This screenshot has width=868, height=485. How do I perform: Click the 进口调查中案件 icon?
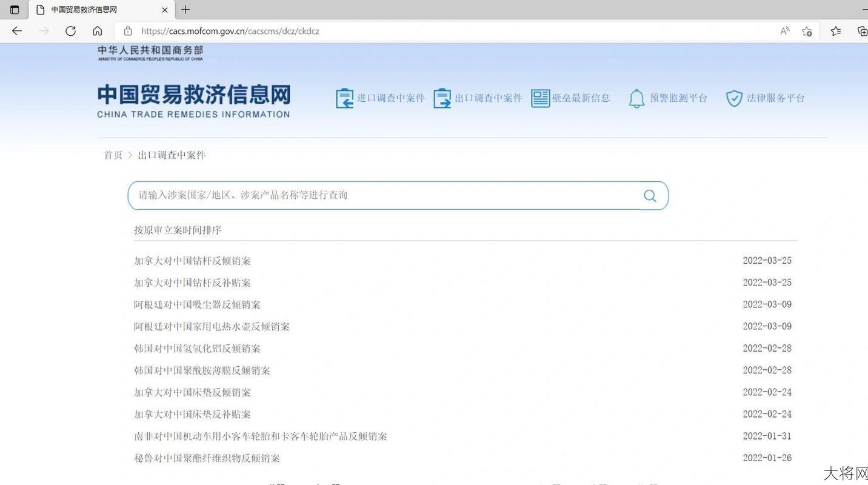point(344,98)
